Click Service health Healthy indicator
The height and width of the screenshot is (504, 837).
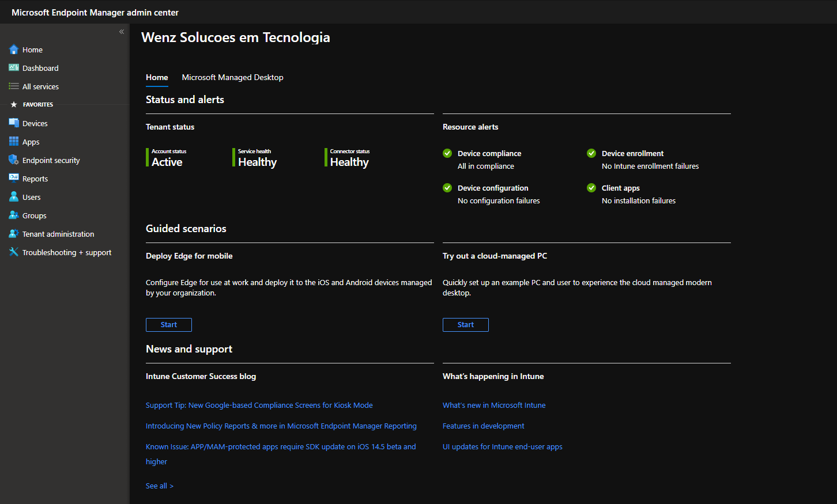click(255, 158)
